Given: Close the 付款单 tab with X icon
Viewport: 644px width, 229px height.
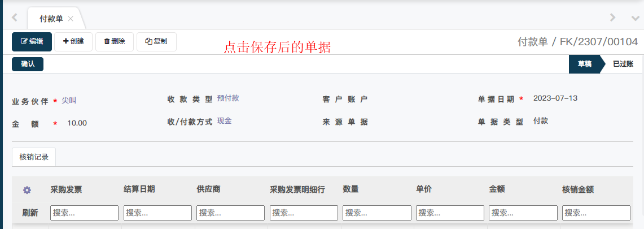Looking at the screenshot, I should pyautogui.click(x=71, y=19).
